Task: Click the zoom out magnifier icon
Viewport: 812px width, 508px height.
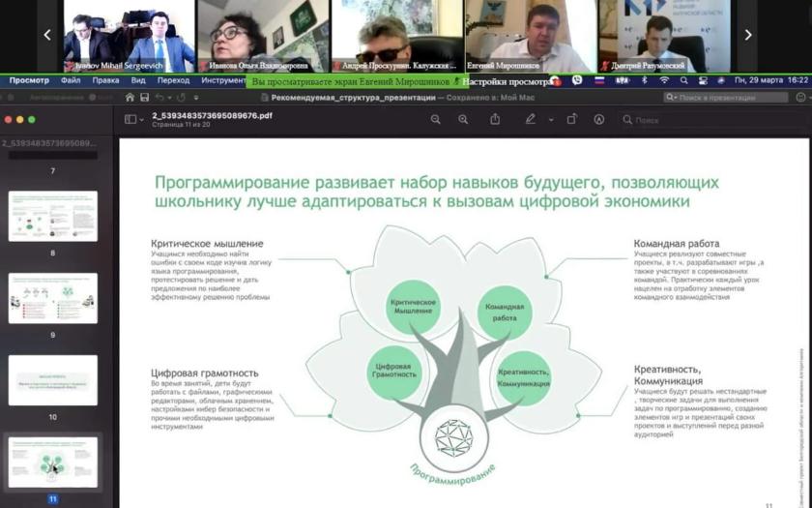Action: pyautogui.click(x=436, y=119)
